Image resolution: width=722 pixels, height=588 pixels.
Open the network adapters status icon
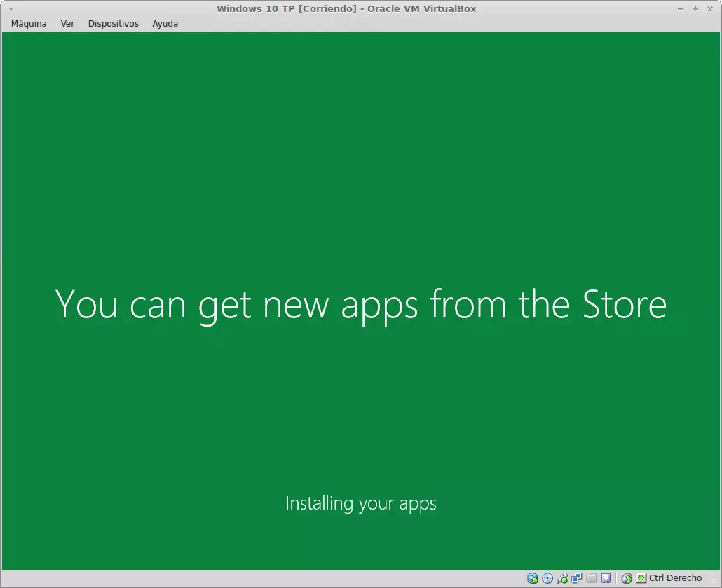tap(576, 578)
